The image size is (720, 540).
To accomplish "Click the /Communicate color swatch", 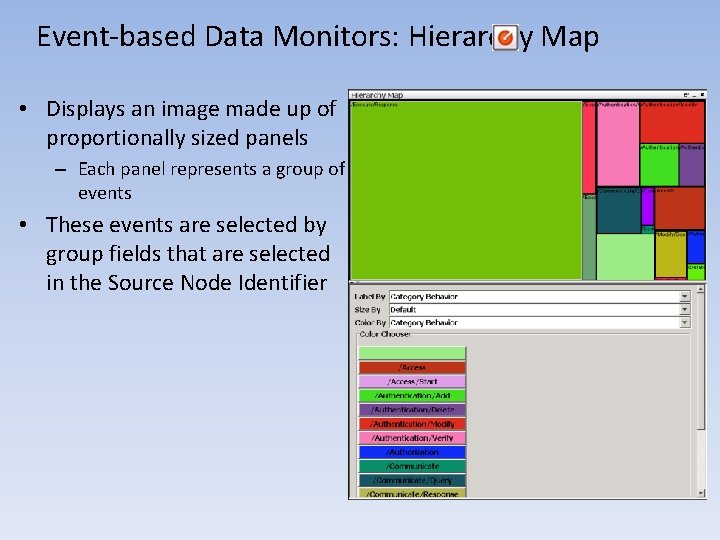I will [412, 466].
